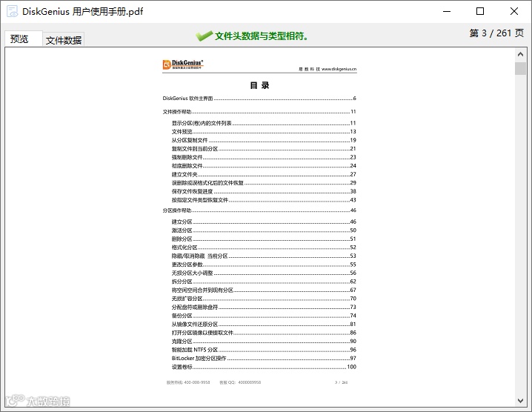Click the page indicator 第 3 / 261 页
Screen dimensions: 532x412
(x=496, y=33)
